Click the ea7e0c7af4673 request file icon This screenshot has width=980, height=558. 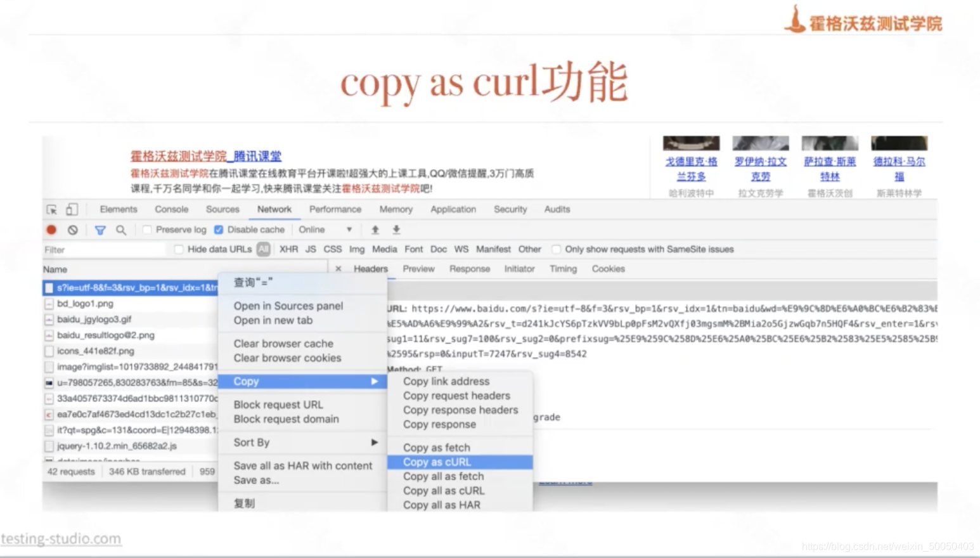49,415
